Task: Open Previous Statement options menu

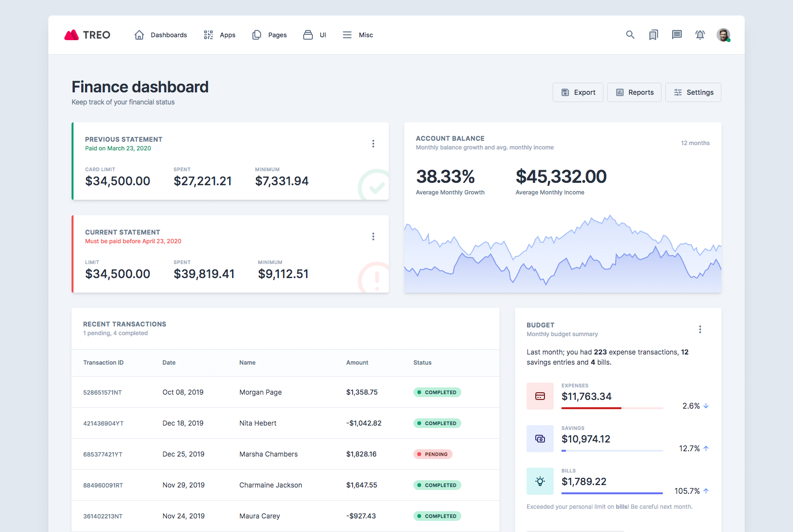Action: pyautogui.click(x=373, y=144)
